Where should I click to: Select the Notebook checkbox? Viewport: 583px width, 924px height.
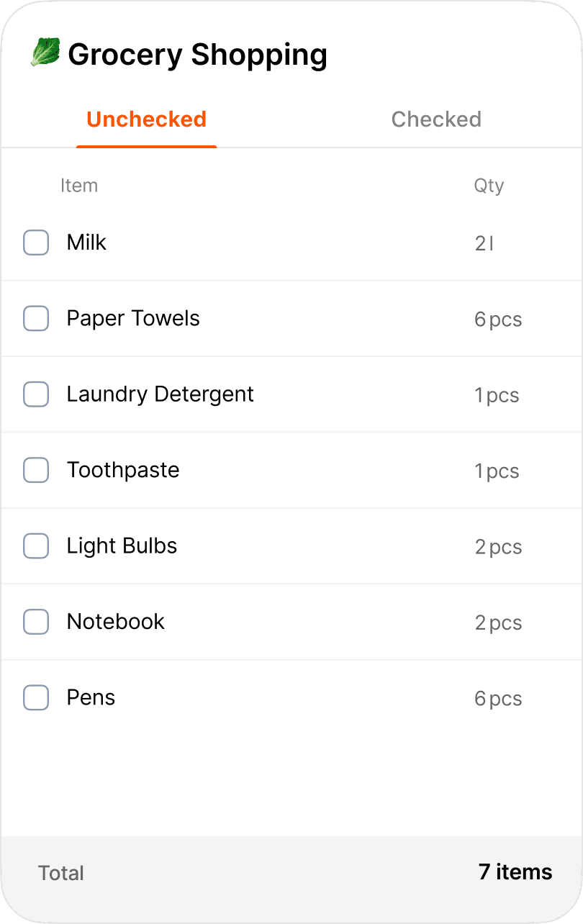(36, 622)
